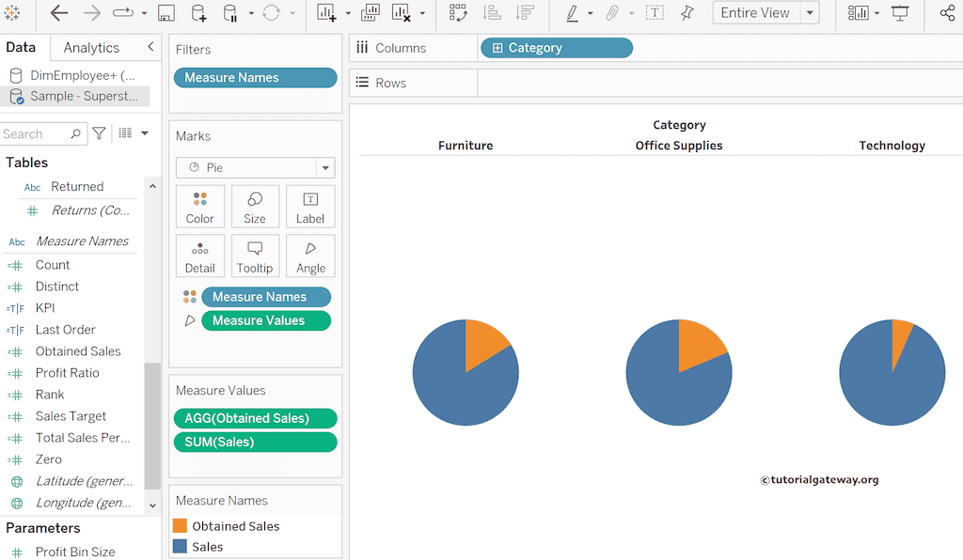Expand the Highlight dropdown arrow
This screenshot has width=963, height=560.
(x=591, y=13)
